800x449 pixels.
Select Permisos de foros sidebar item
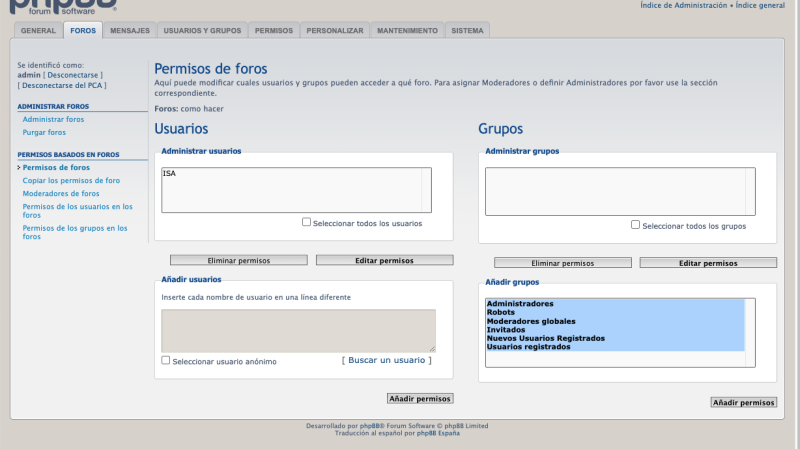56,167
